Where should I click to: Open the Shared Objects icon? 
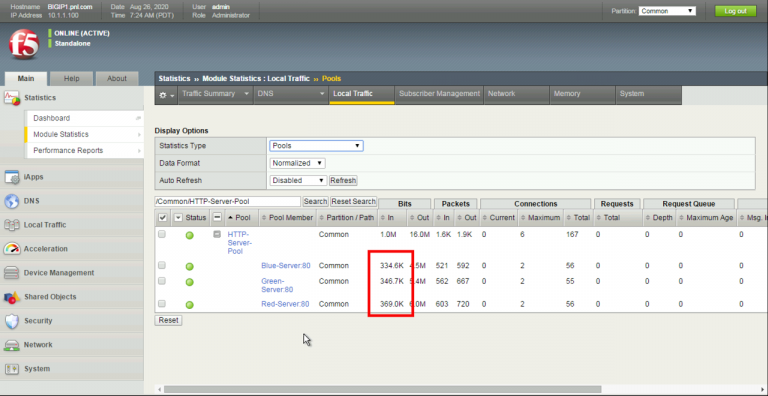tap(12, 297)
